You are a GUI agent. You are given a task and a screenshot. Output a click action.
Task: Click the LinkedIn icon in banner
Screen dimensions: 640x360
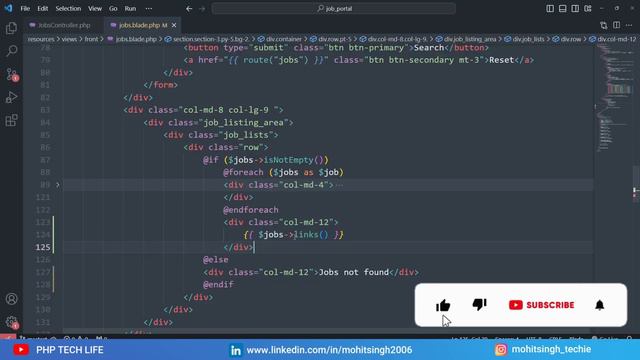coord(236,350)
